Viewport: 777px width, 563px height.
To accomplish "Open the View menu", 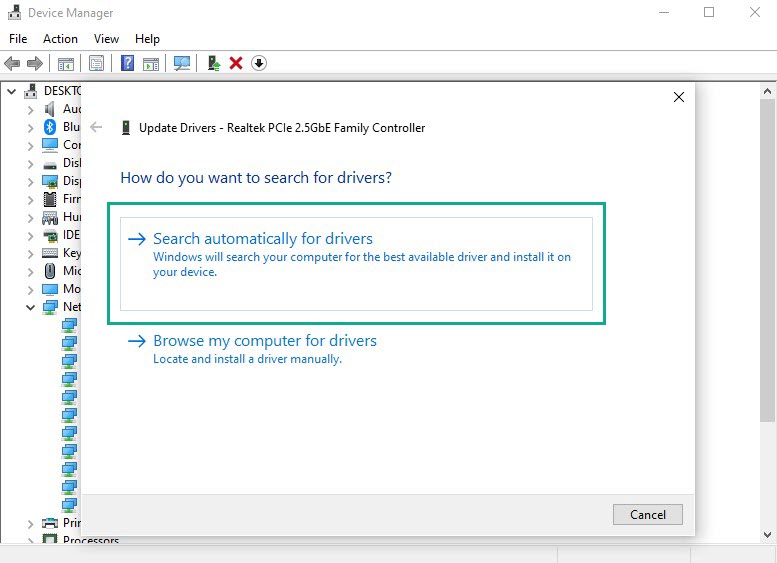I will (106, 39).
